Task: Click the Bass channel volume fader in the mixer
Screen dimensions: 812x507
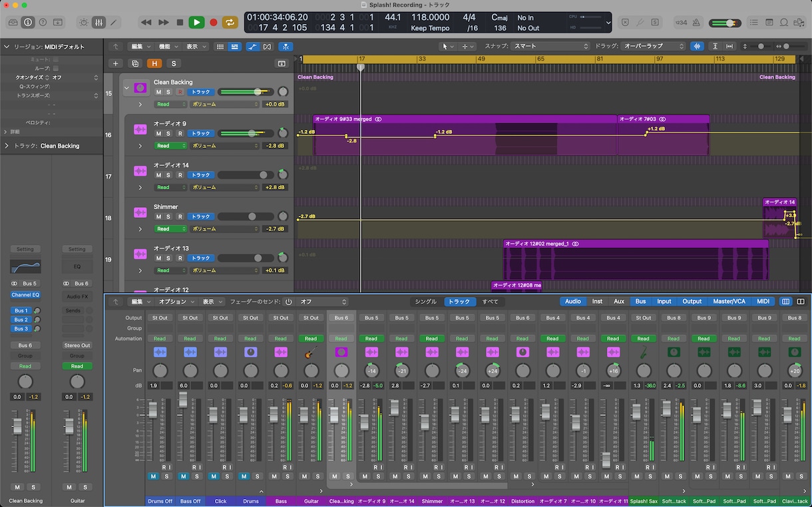Action: pyautogui.click(x=274, y=416)
